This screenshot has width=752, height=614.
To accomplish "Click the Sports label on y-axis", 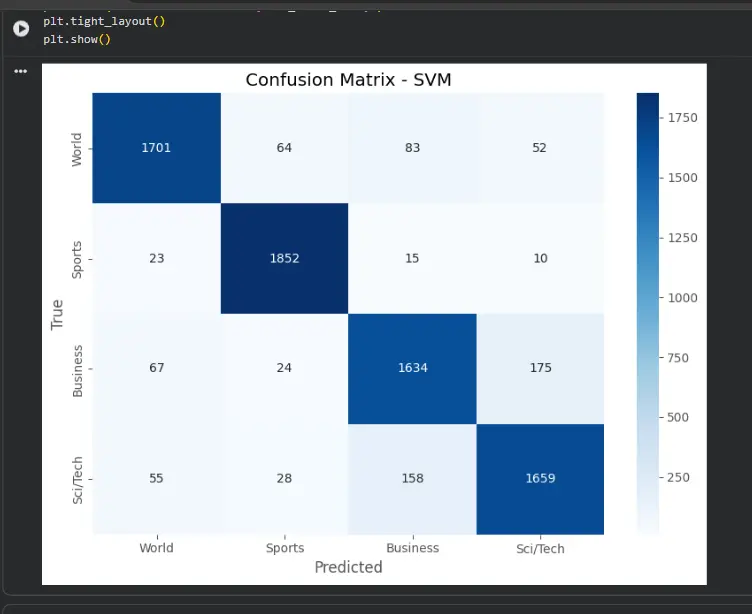I will click(77, 260).
